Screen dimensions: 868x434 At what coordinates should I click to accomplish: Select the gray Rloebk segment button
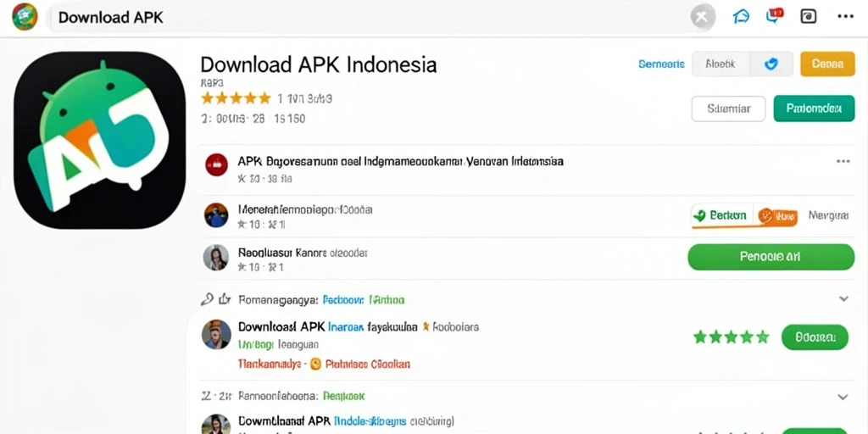(x=721, y=64)
